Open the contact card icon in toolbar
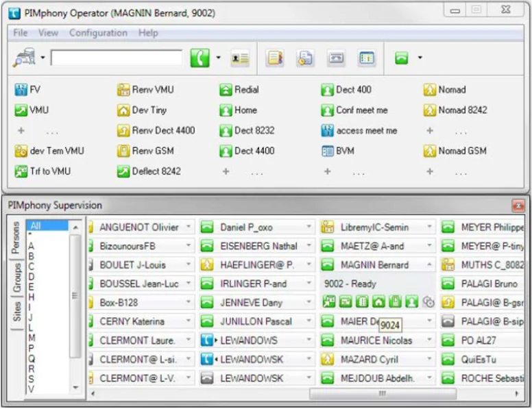The width and height of the screenshot is (532, 409). pyautogui.click(x=240, y=58)
